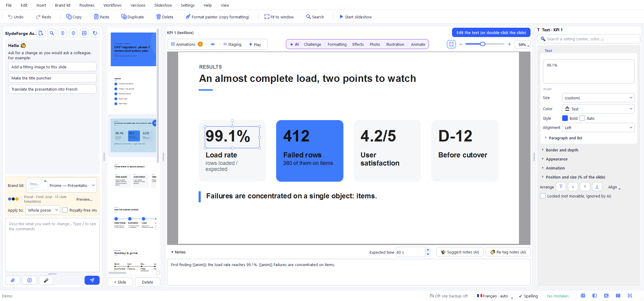Viewport: 644px width, 301px height.
Task: Enable the Italic checkbox
Action: pyautogui.click(x=582, y=118)
